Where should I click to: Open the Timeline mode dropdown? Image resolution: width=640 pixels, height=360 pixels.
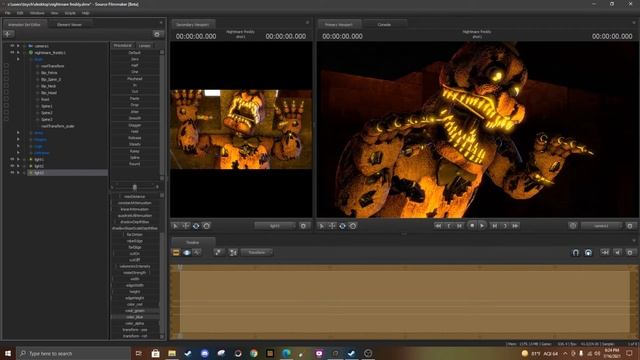pyautogui.click(x=257, y=253)
